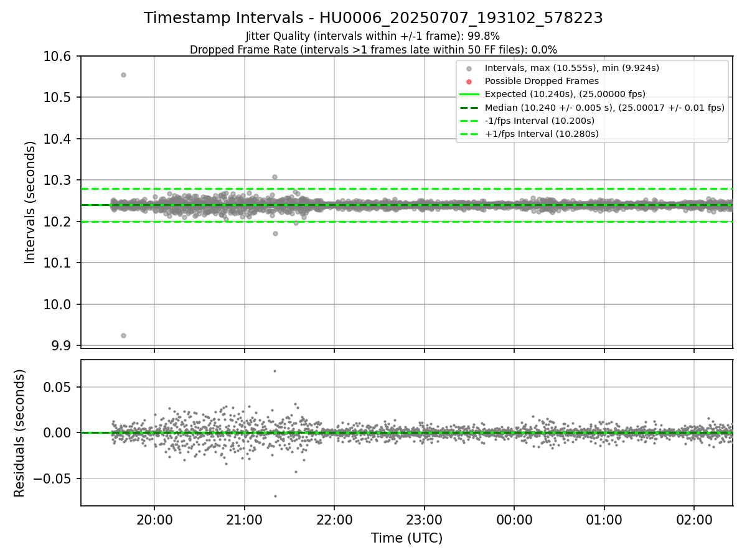This screenshot has width=747, height=560.
Task: Click the minimum outlier point near 9.924s
Action: tap(123, 335)
